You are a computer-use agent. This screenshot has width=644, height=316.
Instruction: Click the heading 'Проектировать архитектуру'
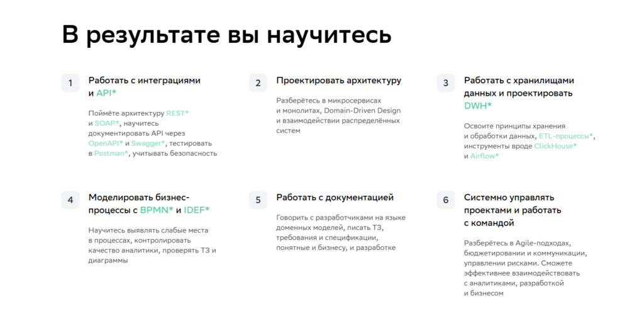[339, 81]
